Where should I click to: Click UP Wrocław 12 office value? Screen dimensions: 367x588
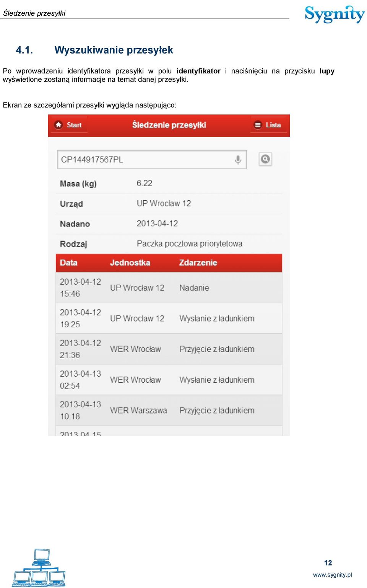[164, 203]
